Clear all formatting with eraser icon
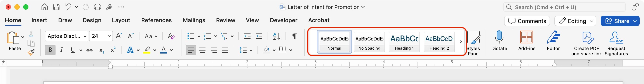This screenshot has height=84, width=644. pos(171,36)
